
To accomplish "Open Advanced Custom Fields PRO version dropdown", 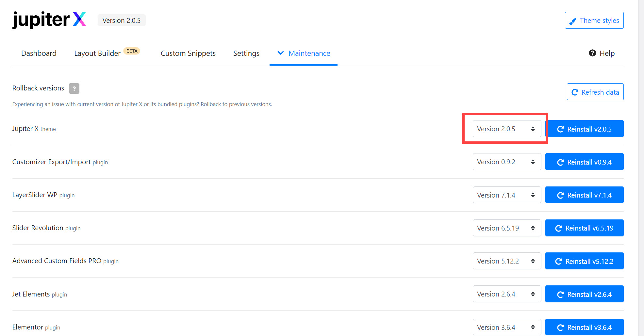I will point(507,261).
